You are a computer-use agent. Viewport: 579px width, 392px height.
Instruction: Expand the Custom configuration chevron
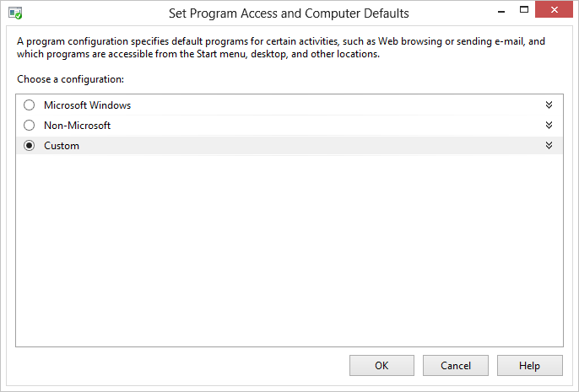pyautogui.click(x=549, y=146)
